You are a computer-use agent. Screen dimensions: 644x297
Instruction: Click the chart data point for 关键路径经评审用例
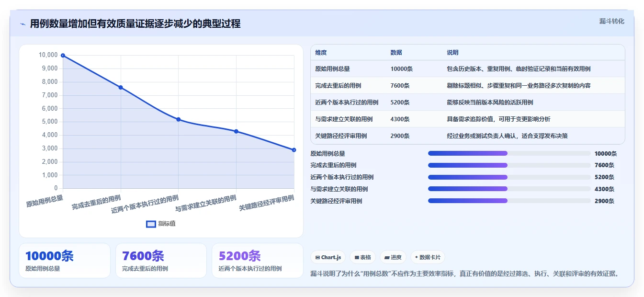coord(294,150)
